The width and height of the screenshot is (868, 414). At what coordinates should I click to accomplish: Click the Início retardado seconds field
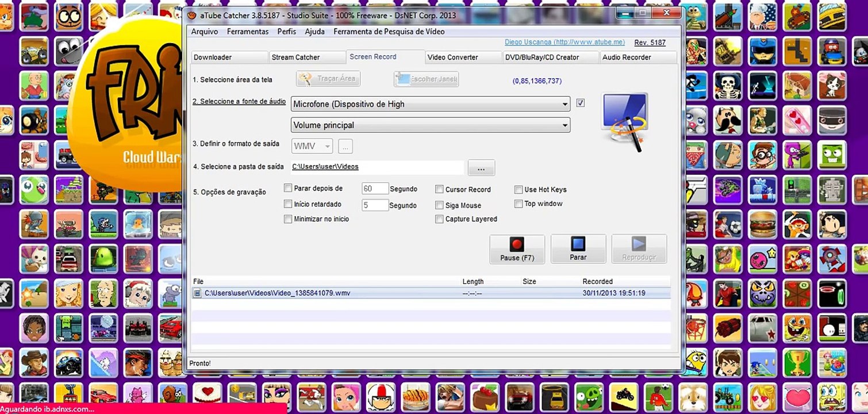[375, 205]
